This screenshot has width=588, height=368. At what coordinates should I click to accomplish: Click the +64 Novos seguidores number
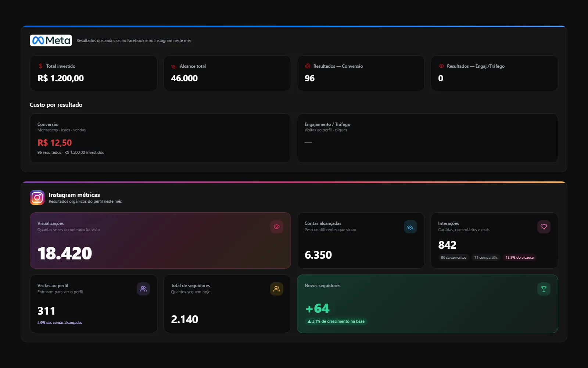pyautogui.click(x=318, y=308)
